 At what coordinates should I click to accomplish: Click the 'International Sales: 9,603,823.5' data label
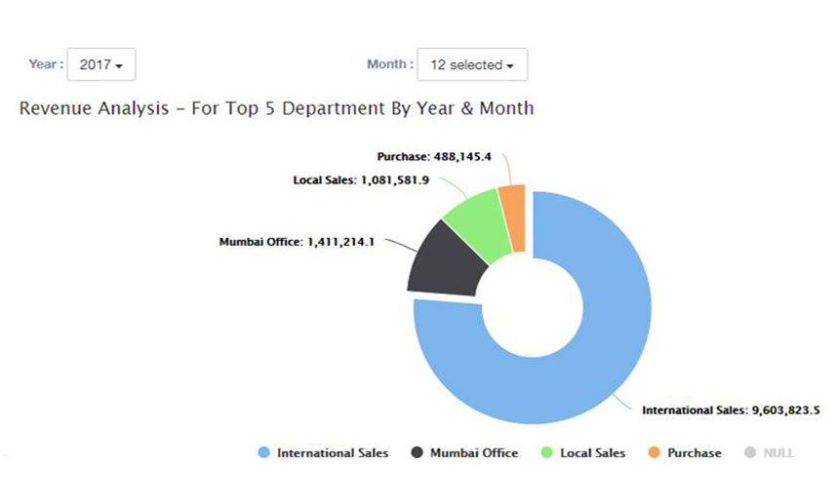click(730, 411)
